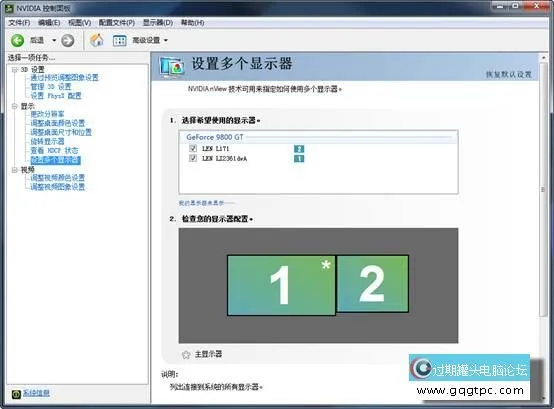The width and height of the screenshot is (554, 409).
Task: Open 通过预览调整图像设置 in the task tree
Action: pos(64,78)
